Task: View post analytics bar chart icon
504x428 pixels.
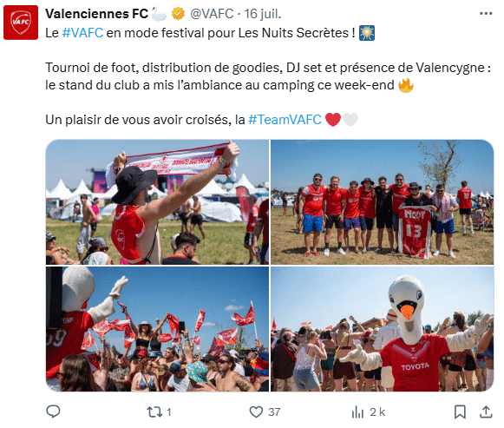Action: pos(357,412)
